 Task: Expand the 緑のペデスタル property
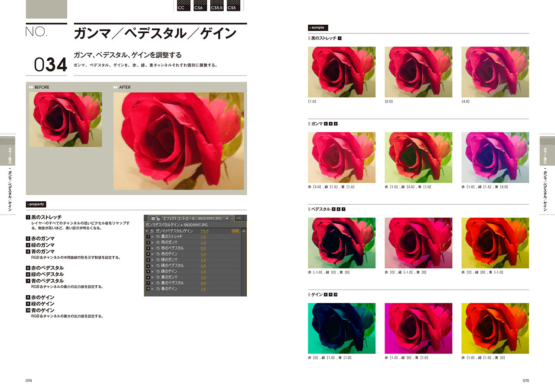coord(152,266)
